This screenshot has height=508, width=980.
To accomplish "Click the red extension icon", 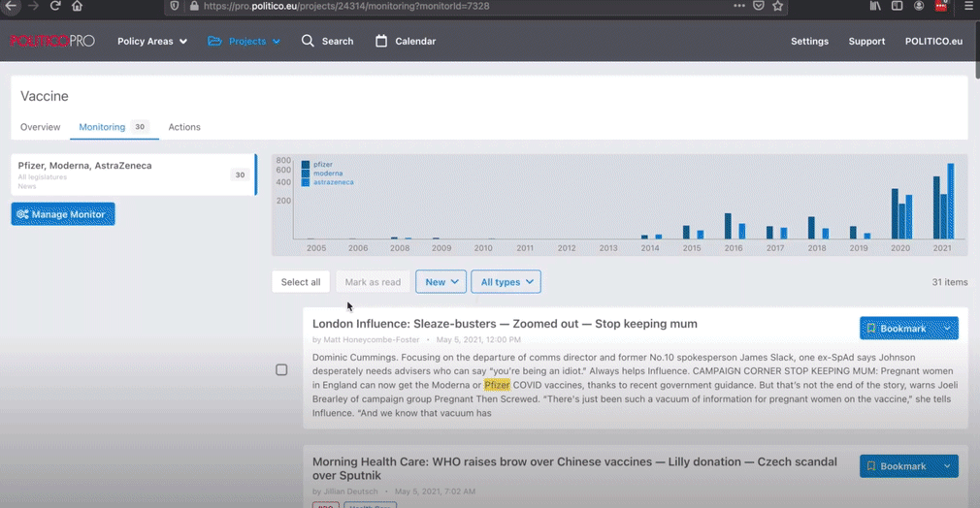I will pos(941,6).
